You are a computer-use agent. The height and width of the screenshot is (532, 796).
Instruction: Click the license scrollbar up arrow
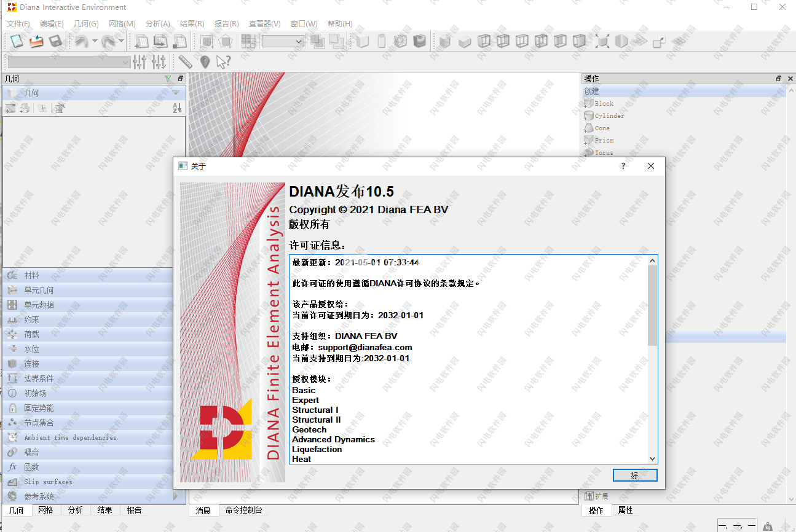pyautogui.click(x=652, y=260)
